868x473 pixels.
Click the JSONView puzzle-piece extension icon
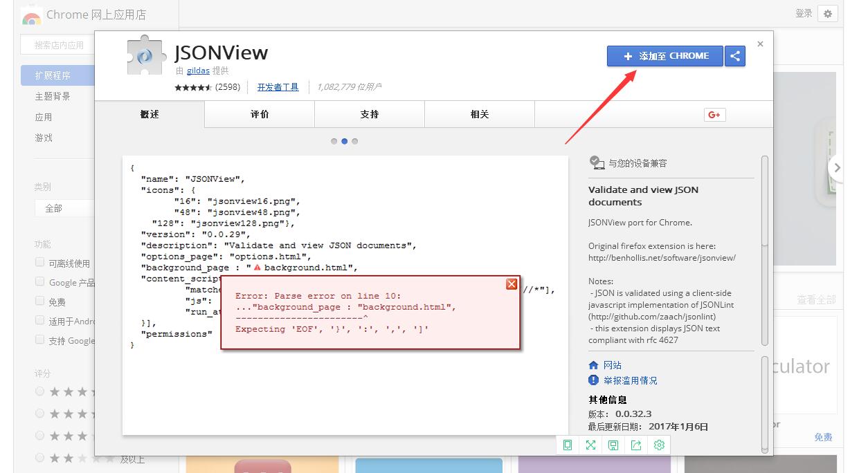click(147, 55)
